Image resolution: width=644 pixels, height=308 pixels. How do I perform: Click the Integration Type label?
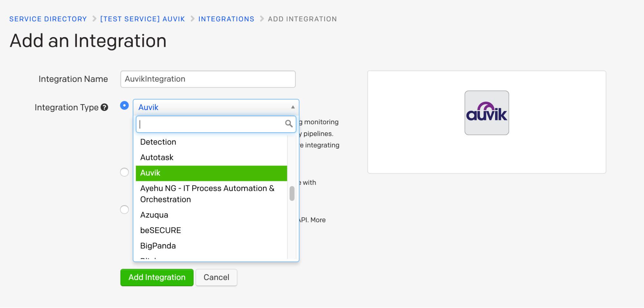pyautogui.click(x=66, y=107)
